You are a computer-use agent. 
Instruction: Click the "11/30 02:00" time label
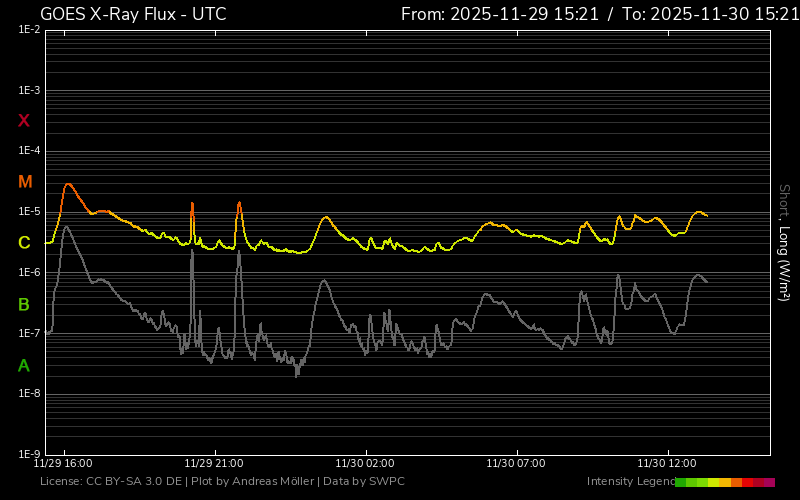click(x=365, y=463)
